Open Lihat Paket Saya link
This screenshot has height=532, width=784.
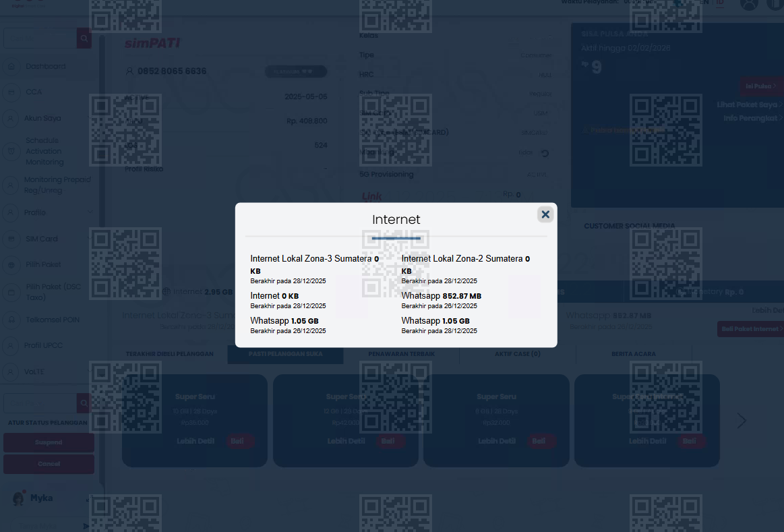point(748,105)
